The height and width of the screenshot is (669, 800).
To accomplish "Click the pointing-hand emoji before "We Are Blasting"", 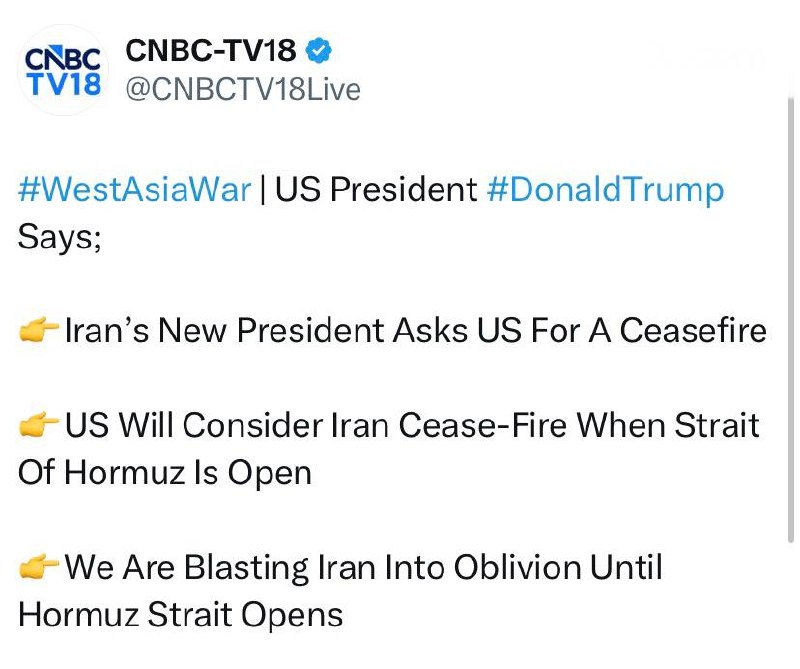I will pos(39,568).
